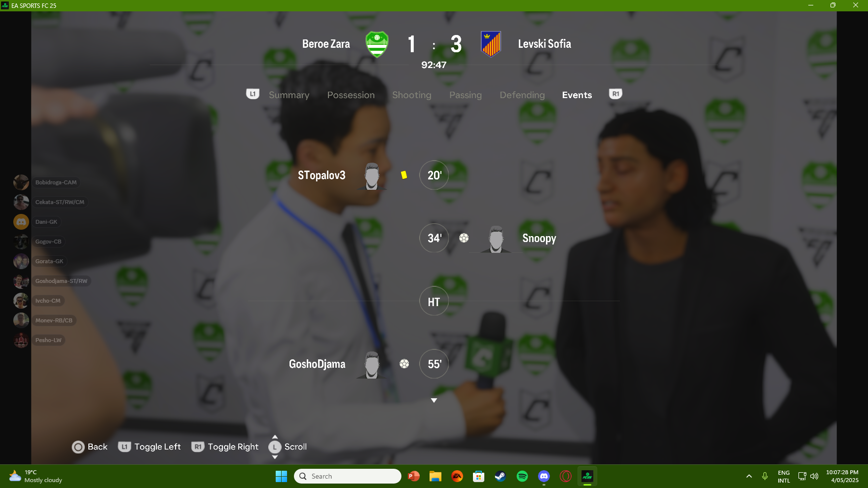Open Microsoft Store from the taskbar
This screenshot has width=868, height=488.
(x=478, y=476)
